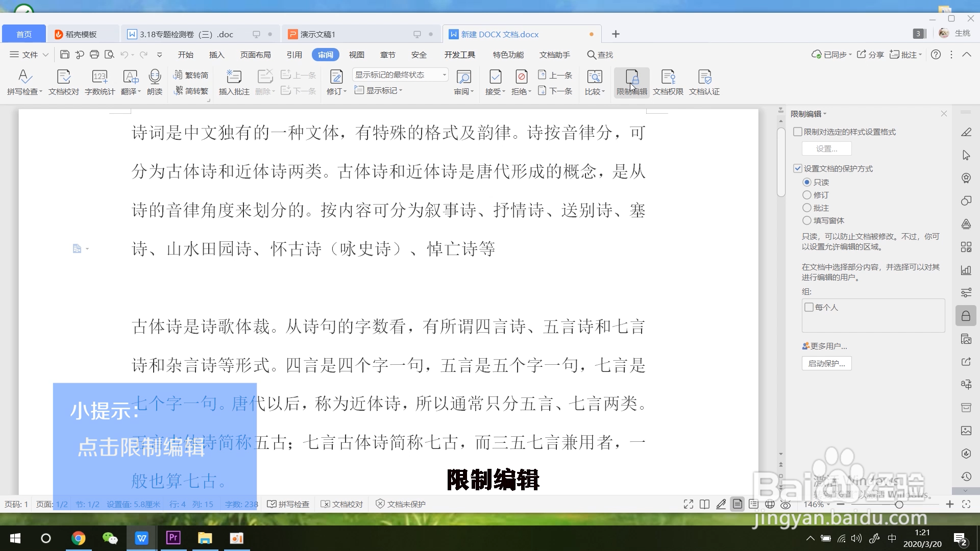Switch to web layout globe icon
Screen dimensions: 980x551
click(770, 504)
